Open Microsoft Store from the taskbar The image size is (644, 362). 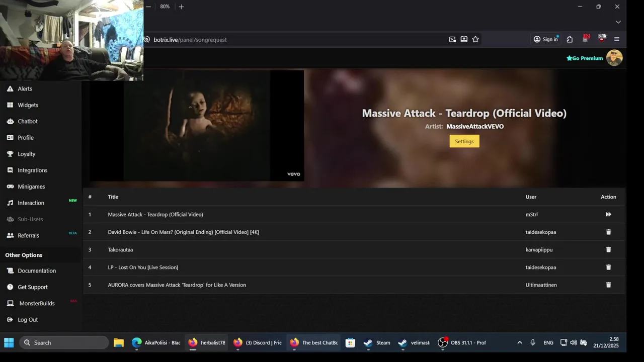[351, 343]
